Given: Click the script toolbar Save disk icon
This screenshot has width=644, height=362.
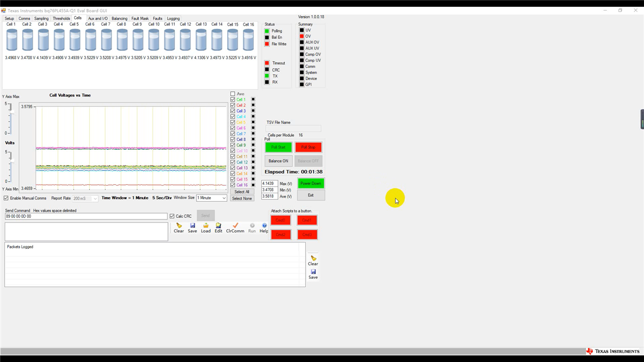Looking at the screenshot, I should [x=193, y=226].
